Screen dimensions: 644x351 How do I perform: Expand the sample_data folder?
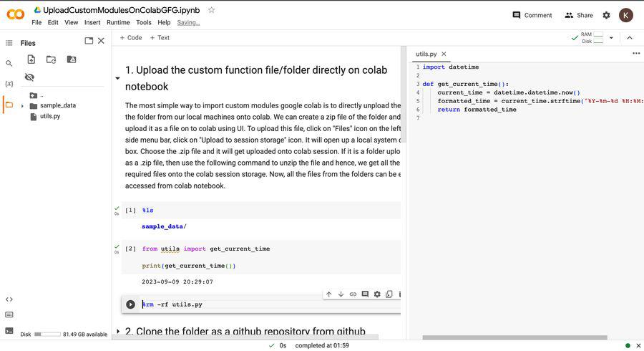click(22, 106)
